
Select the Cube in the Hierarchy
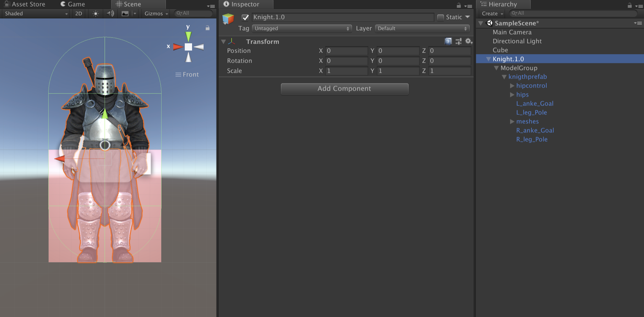[x=500, y=50]
